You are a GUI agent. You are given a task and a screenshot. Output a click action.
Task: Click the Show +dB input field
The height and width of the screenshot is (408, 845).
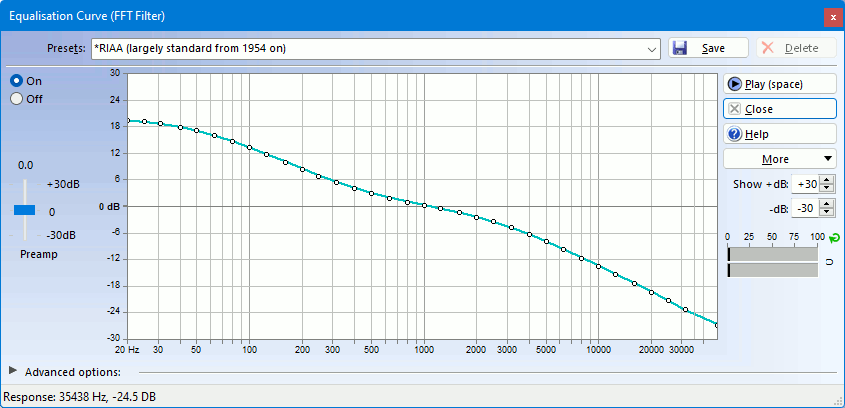(806, 184)
